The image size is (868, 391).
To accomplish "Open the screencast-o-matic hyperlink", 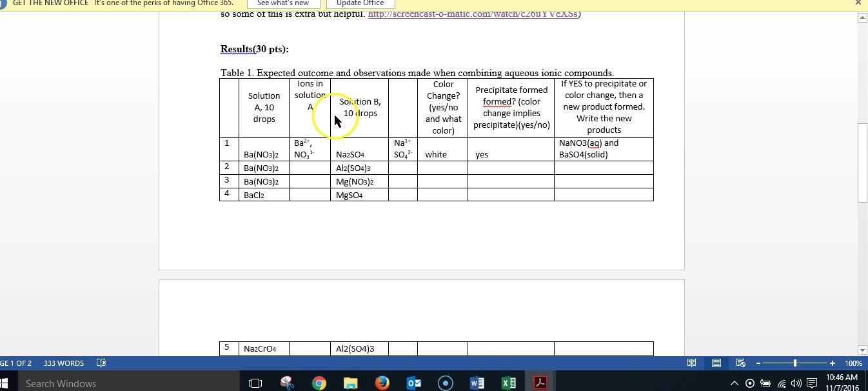I will pyautogui.click(x=472, y=14).
